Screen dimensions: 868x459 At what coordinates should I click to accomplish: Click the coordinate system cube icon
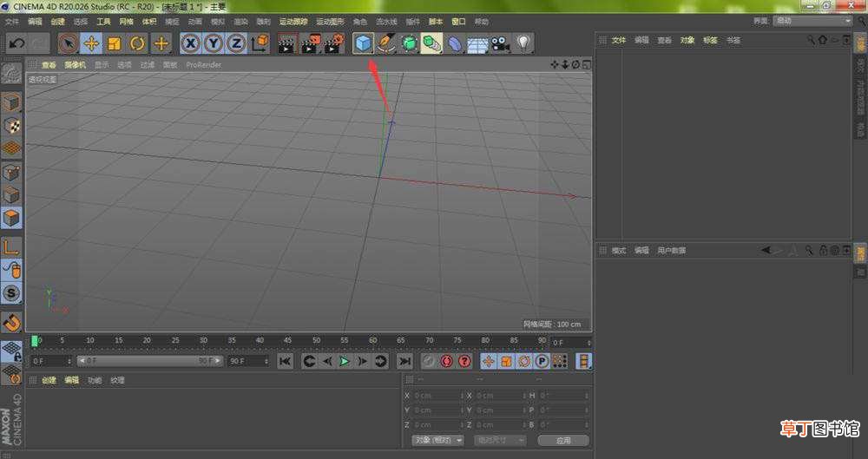tap(260, 43)
